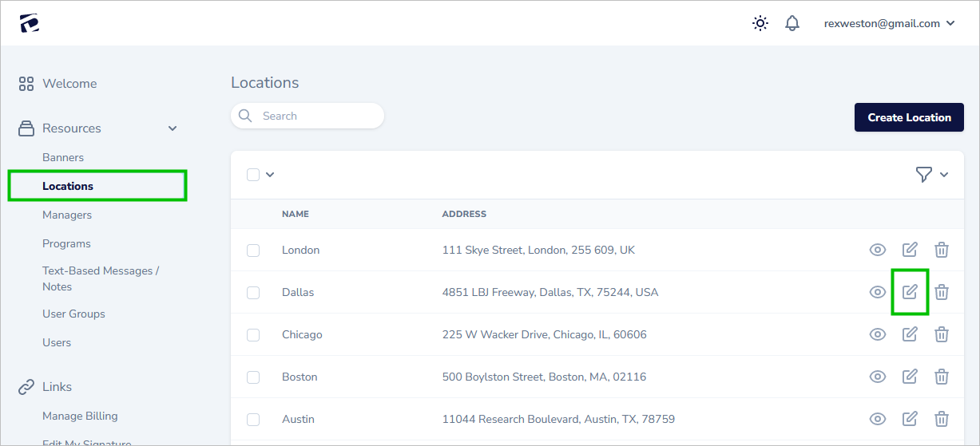The height and width of the screenshot is (446, 980).
Task: Click the Boston name cell
Action: coord(300,377)
